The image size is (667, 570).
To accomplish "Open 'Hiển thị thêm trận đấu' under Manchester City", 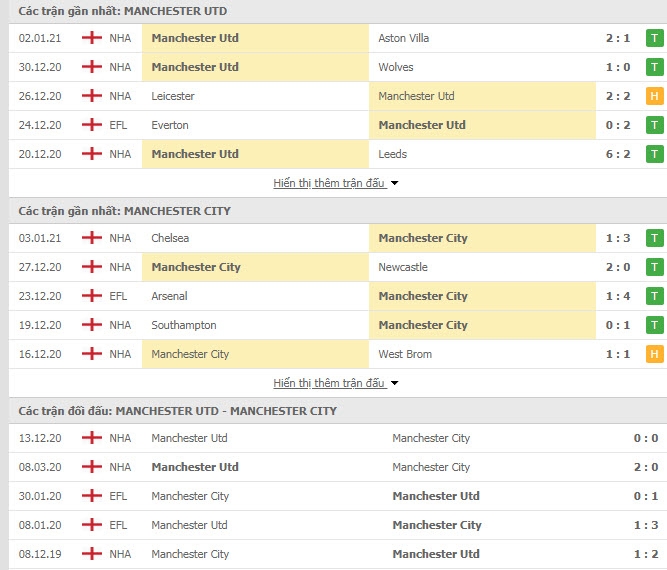I will coord(329,383).
